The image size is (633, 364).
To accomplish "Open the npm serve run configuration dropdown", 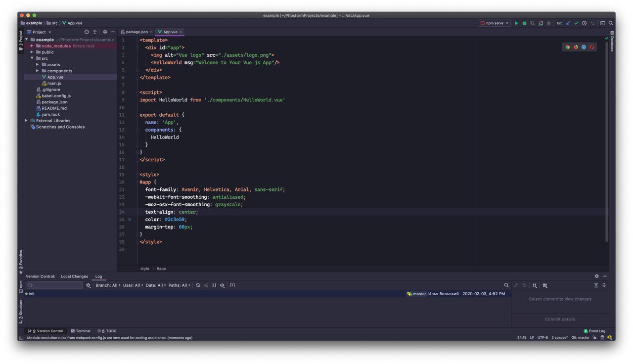I will click(495, 23).
